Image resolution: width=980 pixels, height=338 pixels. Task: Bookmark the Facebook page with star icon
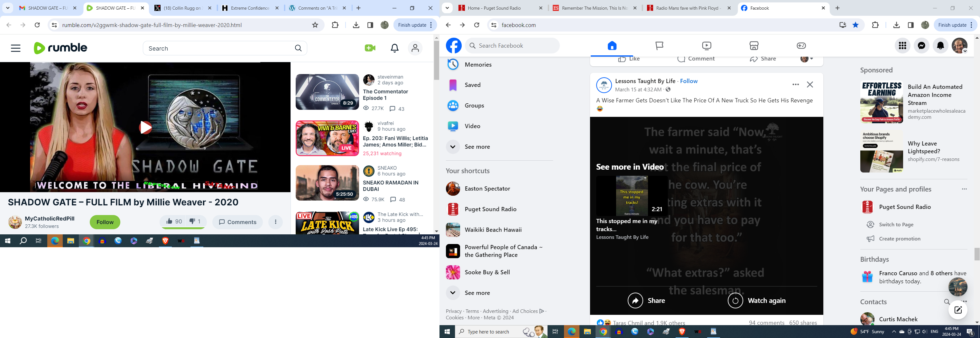[855, 25]
